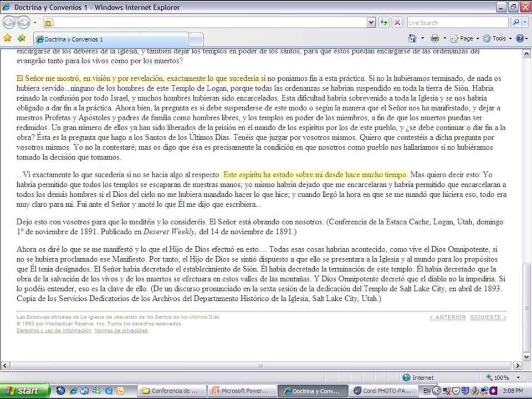Open the Tools menu
This screenshot has height=399, width=532.
497,38
